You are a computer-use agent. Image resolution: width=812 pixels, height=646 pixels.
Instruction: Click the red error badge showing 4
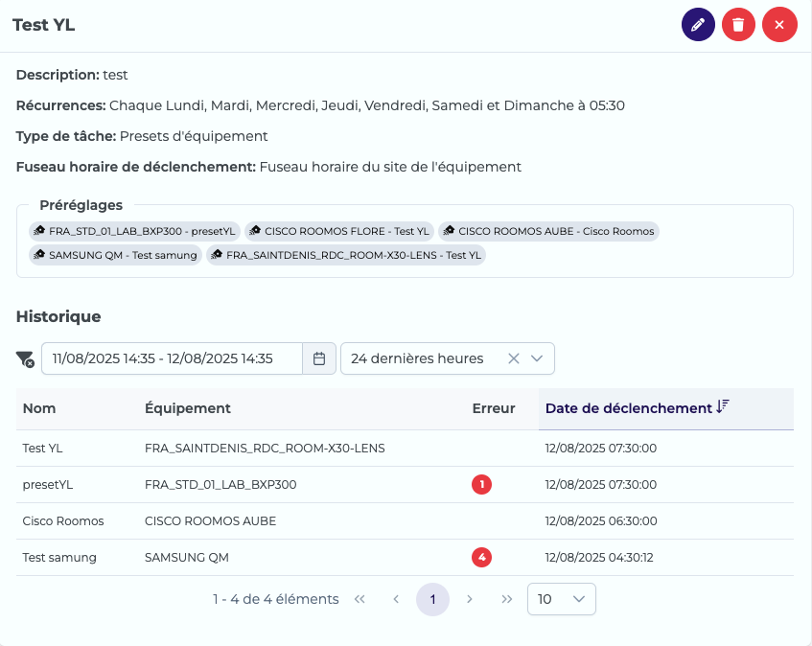coord(481,558)
